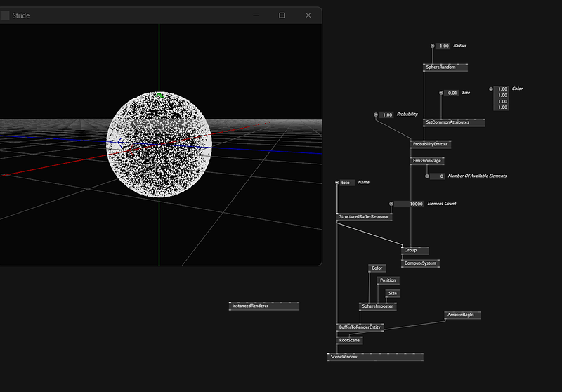562x392 pixels.
Task: Click the green Y-axis arrow gizmo
Action: [159, 95]
